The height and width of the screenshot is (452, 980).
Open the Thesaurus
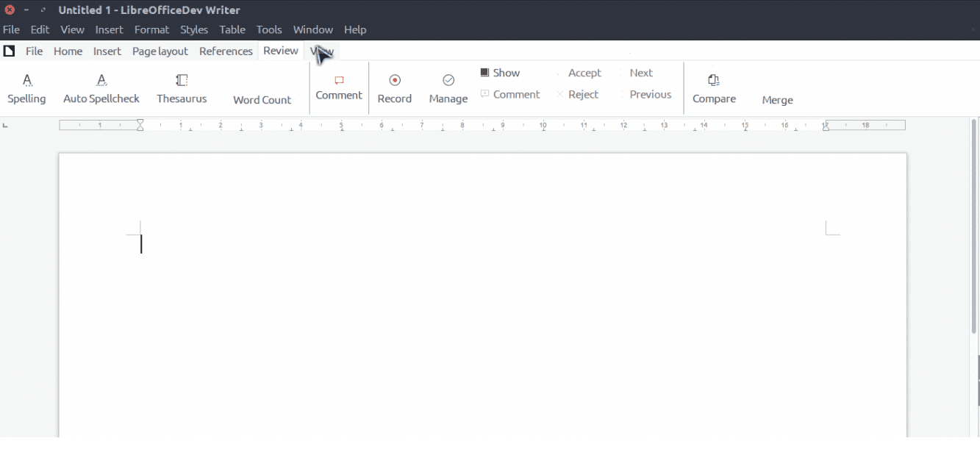pos(182,89)
